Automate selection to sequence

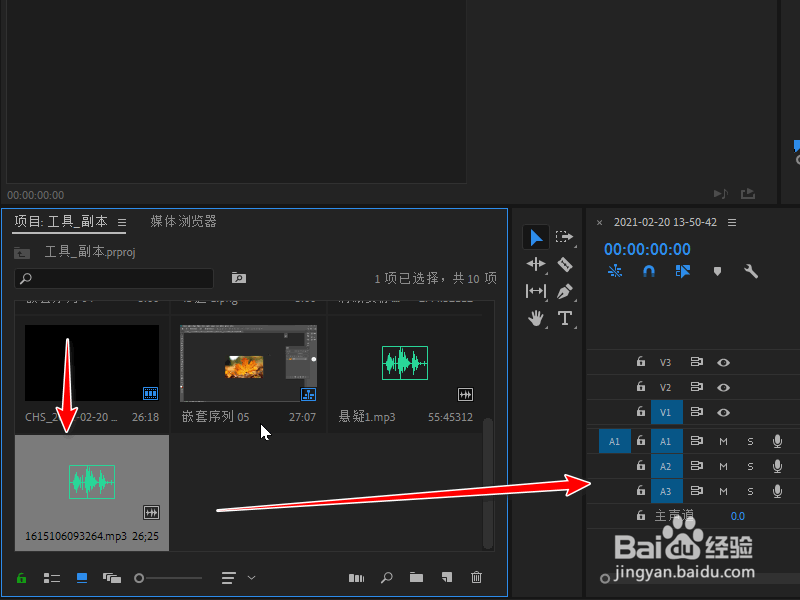[x=356, y=578]
